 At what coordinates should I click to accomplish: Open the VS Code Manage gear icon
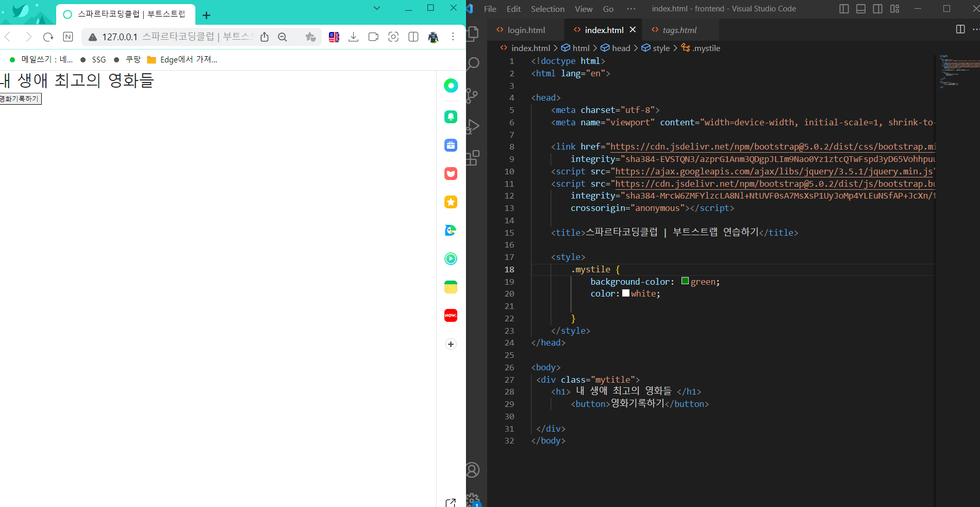click(473, 500)
